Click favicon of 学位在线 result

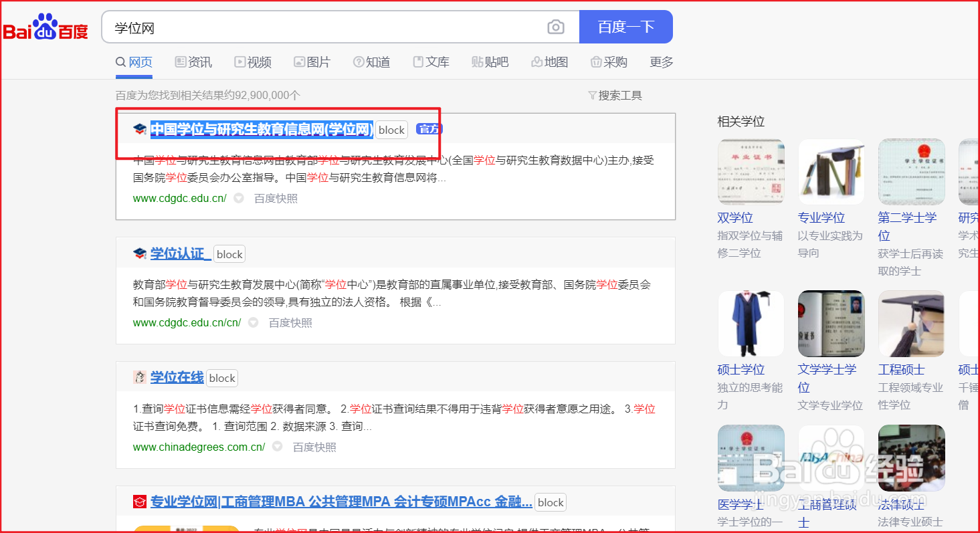pos(140,378)
